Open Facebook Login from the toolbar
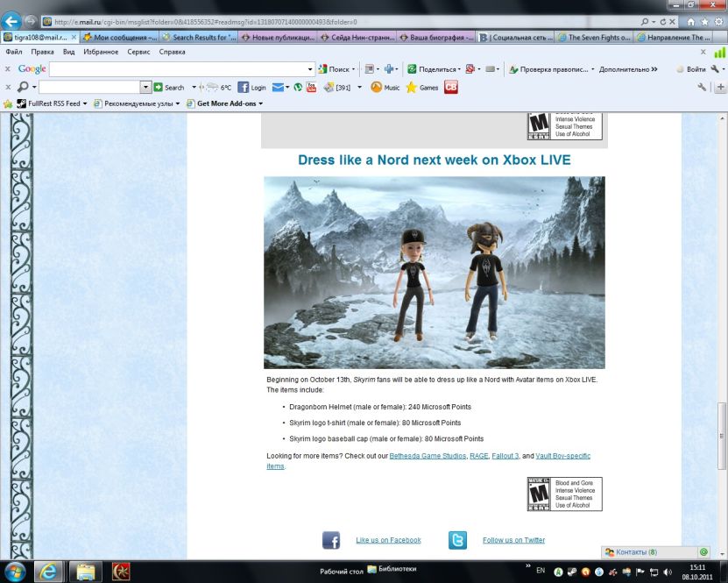 [x=251, y=88]
